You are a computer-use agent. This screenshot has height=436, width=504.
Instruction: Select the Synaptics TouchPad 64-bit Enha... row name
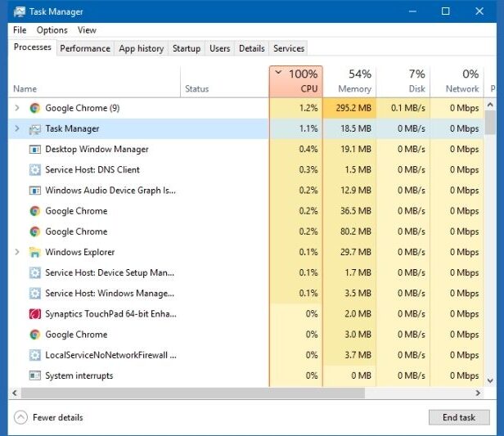coord(111,314)
